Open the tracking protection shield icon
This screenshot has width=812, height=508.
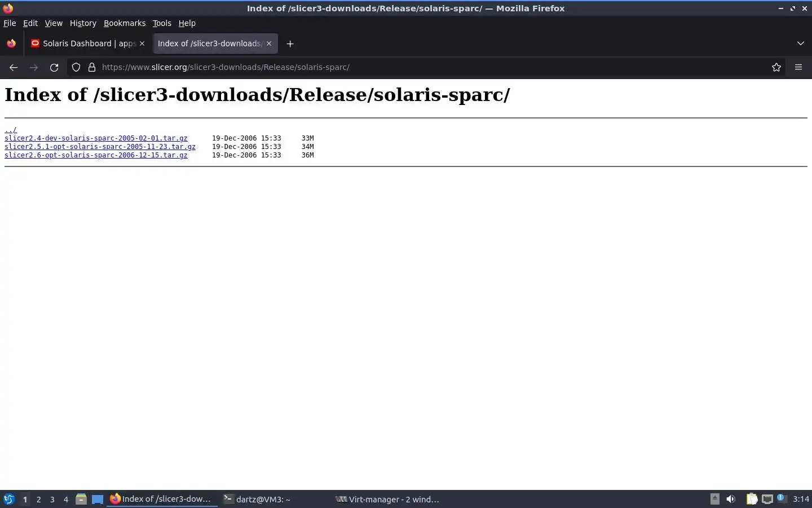(x=76, y=67)
